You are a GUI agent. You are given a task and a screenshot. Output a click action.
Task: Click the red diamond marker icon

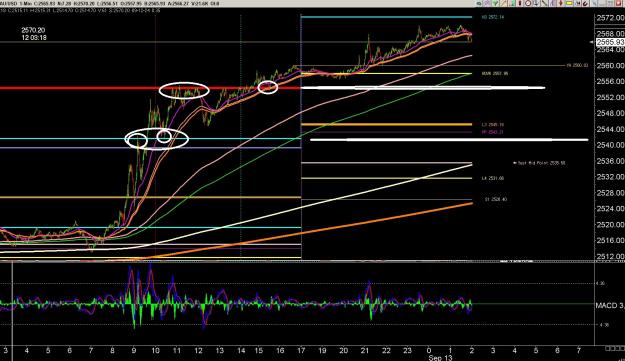(561, 3)
